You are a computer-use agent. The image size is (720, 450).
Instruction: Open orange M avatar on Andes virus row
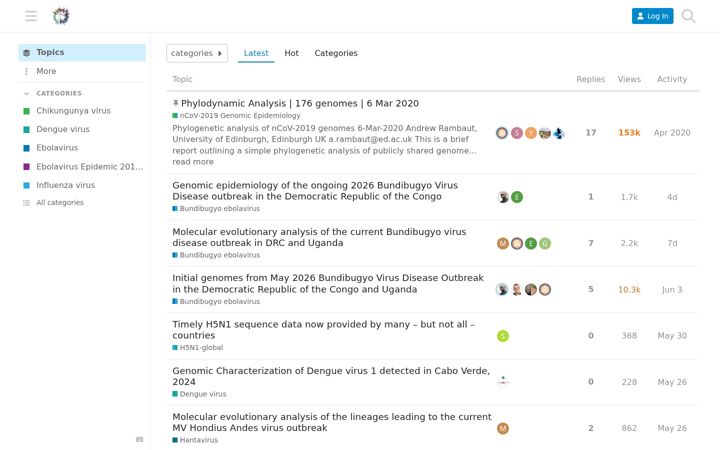pos(503,428)
